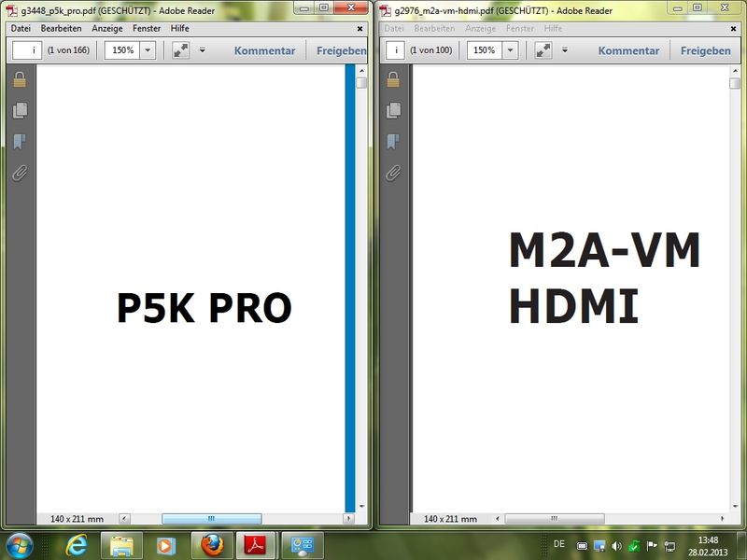
Task: Open Datei menu in P5K window
Action: (x=21, y=29)
